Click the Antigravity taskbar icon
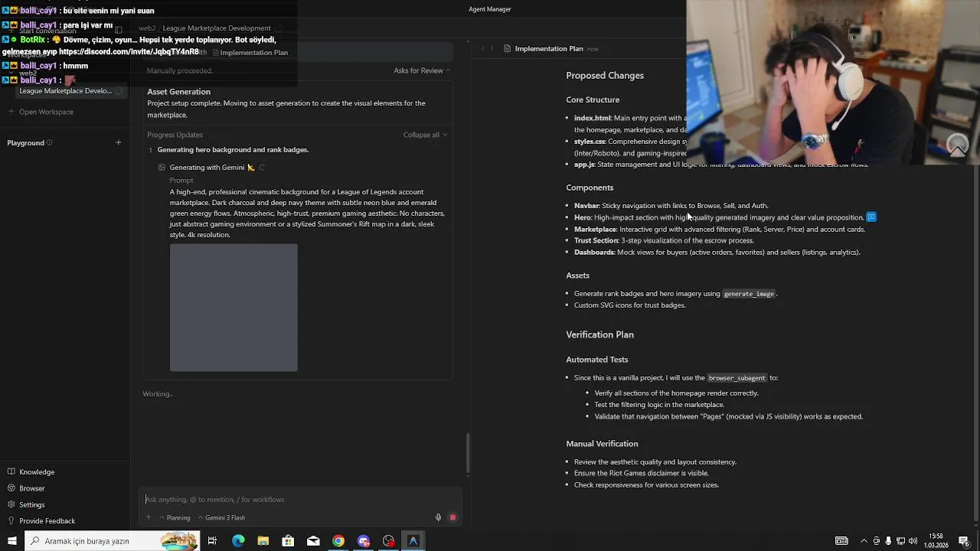This screenshot has width=980, height=551. pyautogui.click(x=413, y=541)
